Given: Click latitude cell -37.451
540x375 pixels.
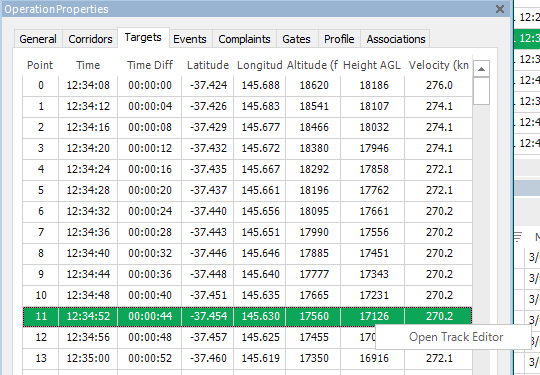Looking at the screenshot, I should [208, 295].
